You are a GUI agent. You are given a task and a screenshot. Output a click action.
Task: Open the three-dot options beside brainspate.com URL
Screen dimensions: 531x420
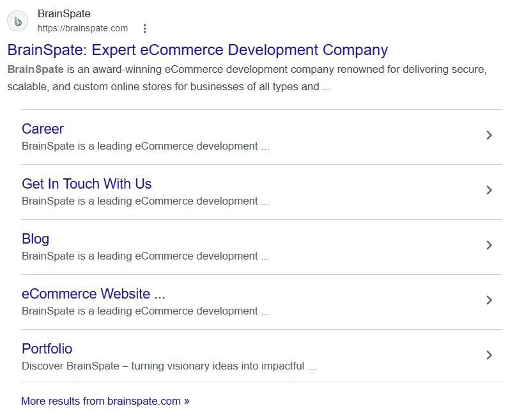point(144,29)
